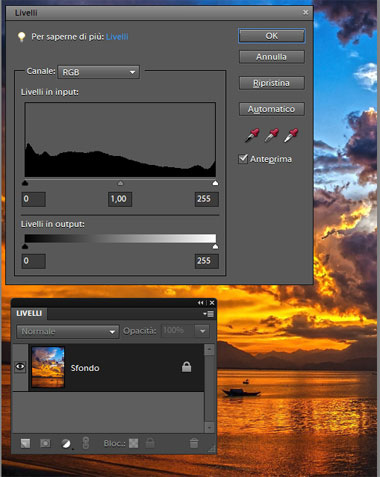Click the output highlight field 255
Image resolution: width=380 pixels, height=477 pixels.
(x=207, y=261)
